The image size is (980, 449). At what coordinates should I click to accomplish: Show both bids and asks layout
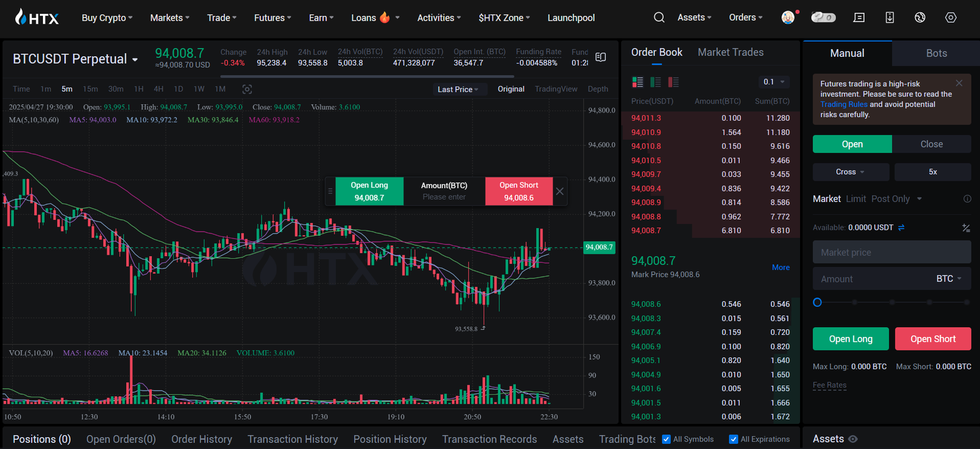[638, 82]
